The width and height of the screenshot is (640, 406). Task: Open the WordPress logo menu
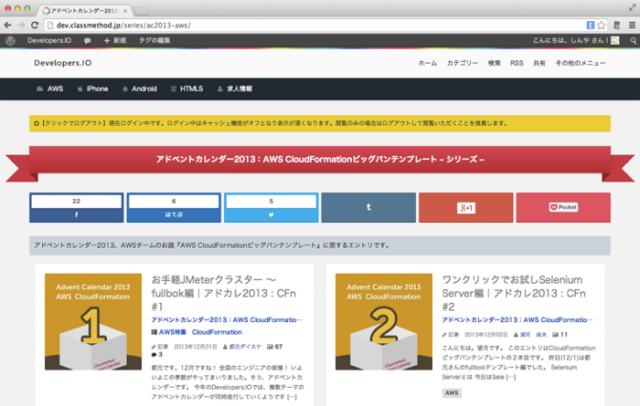point(10,40)
